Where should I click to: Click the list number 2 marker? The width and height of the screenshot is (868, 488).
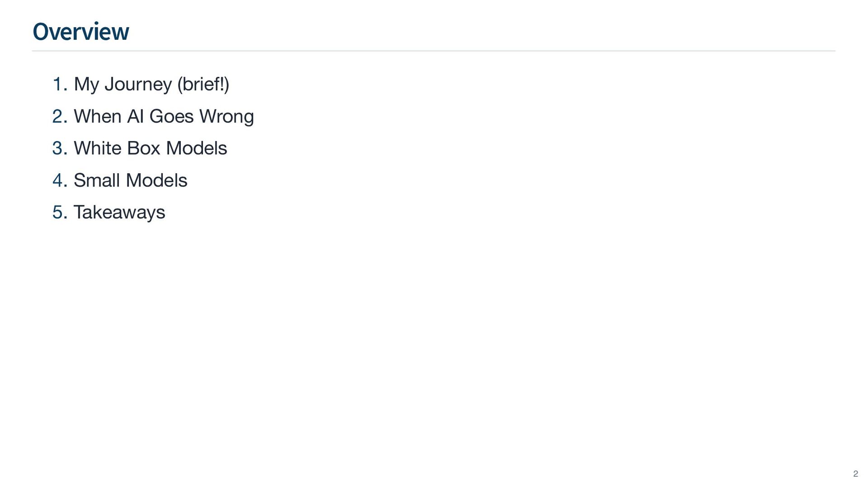pos(59,116)
